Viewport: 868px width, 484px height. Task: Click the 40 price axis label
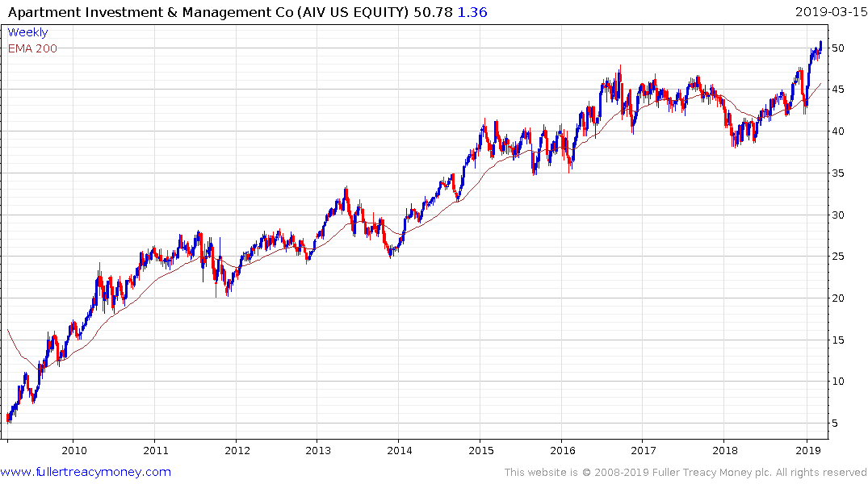coord(838,131)
